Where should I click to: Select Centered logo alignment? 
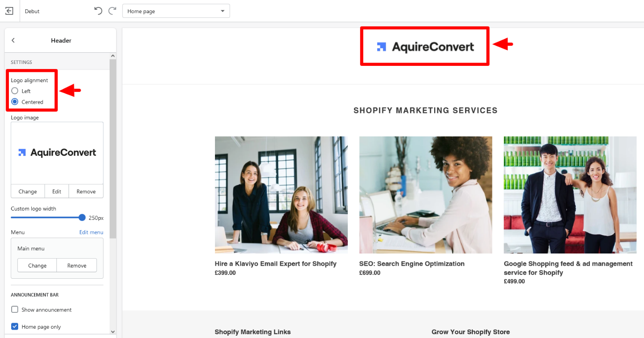15,102
